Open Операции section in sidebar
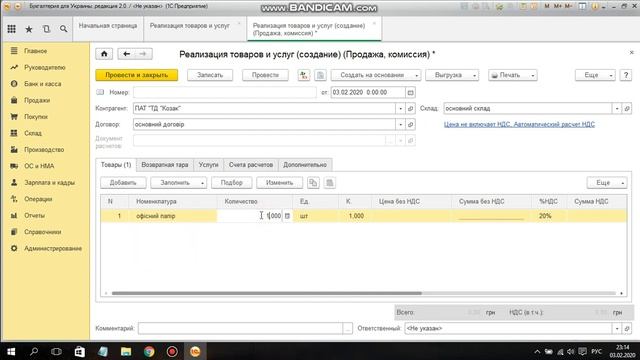The image size is (640, 360). click(x=38, y=199)
